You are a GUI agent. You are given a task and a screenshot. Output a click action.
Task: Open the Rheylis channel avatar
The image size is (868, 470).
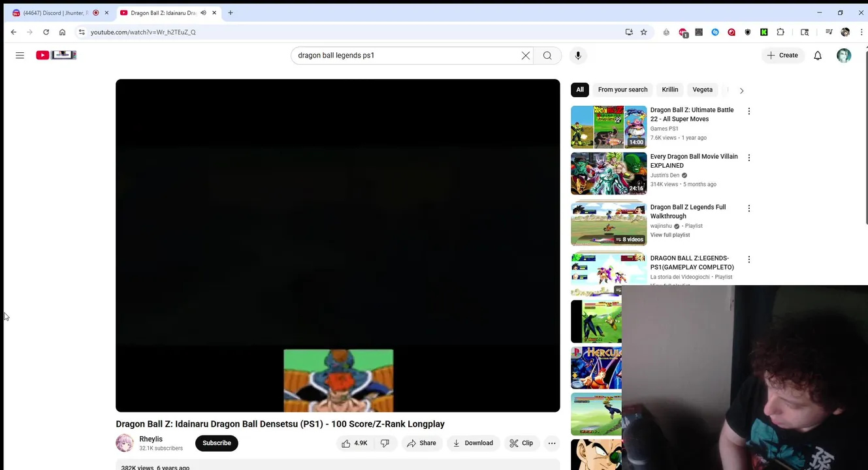(124, 443)
